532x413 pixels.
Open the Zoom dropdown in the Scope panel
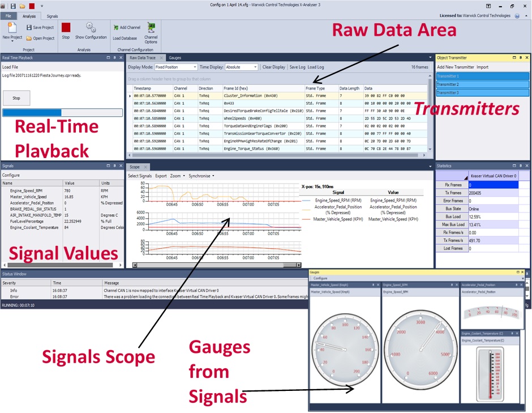(x=177, y=176)
